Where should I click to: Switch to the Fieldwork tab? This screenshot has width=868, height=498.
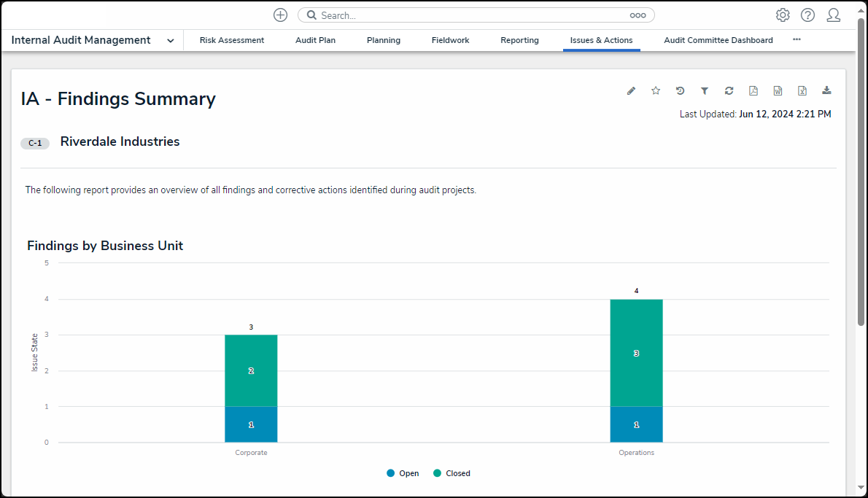pos(450,40)
